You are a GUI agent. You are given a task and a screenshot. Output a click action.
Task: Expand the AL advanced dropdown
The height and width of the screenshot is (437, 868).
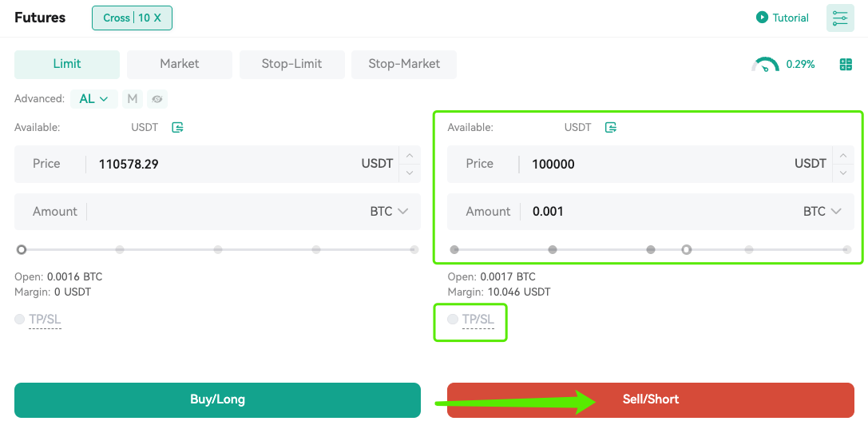(x=93, y=98)
